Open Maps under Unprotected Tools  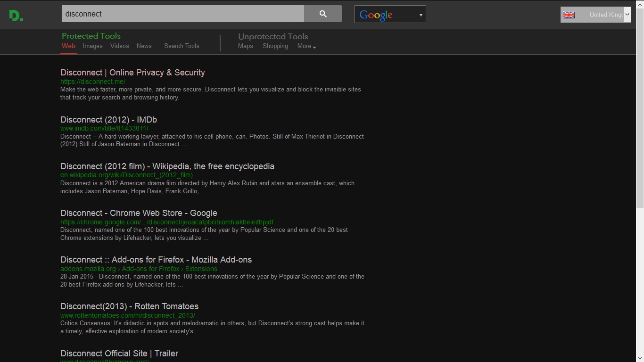245,46
